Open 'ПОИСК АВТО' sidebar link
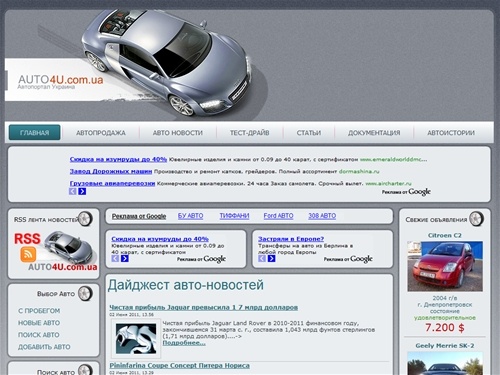Viewport: 500px width, 375px height. point(39,335)
